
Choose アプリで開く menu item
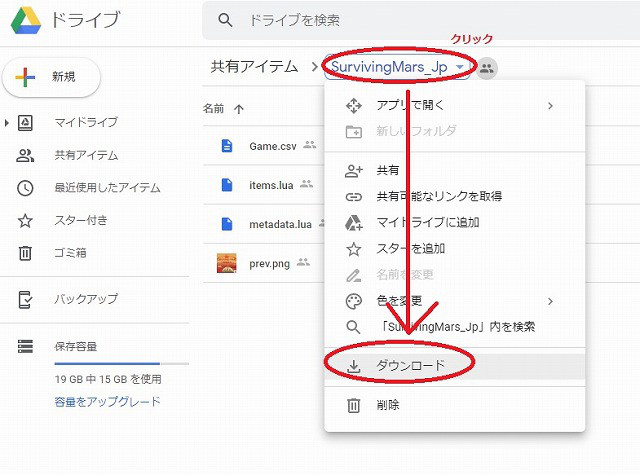pos(455,106)
